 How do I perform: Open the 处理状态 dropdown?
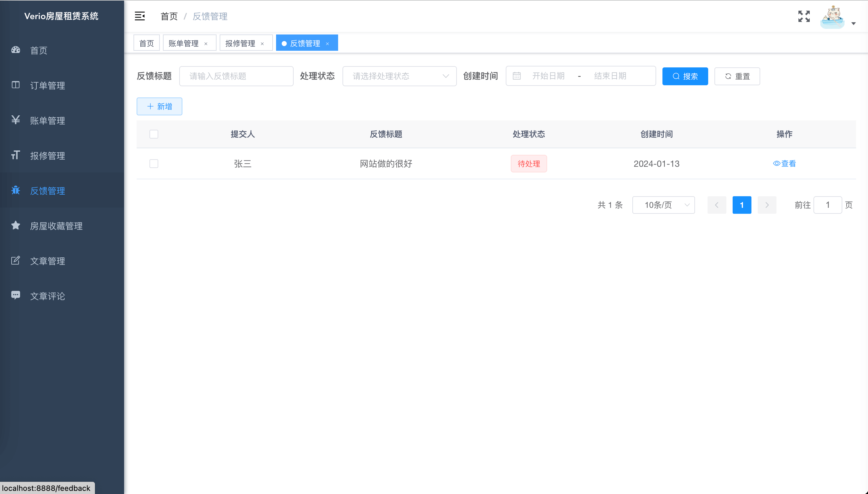tap(399, 76)
